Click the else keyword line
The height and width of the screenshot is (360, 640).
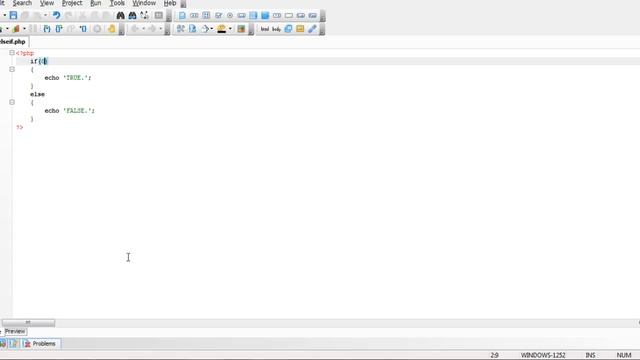pyautogui.click(x=38, y=94)
